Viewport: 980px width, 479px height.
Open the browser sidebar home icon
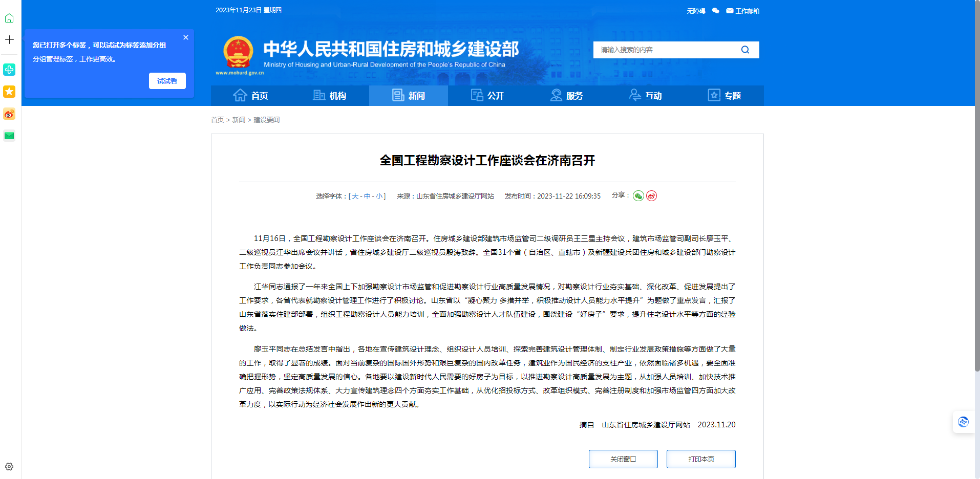(x=9, y=18)
